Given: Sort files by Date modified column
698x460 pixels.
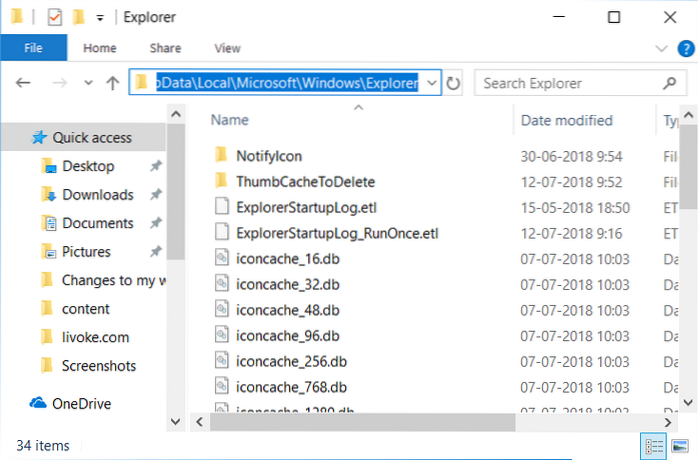Looking at the screenshot, I should [566, 120].
